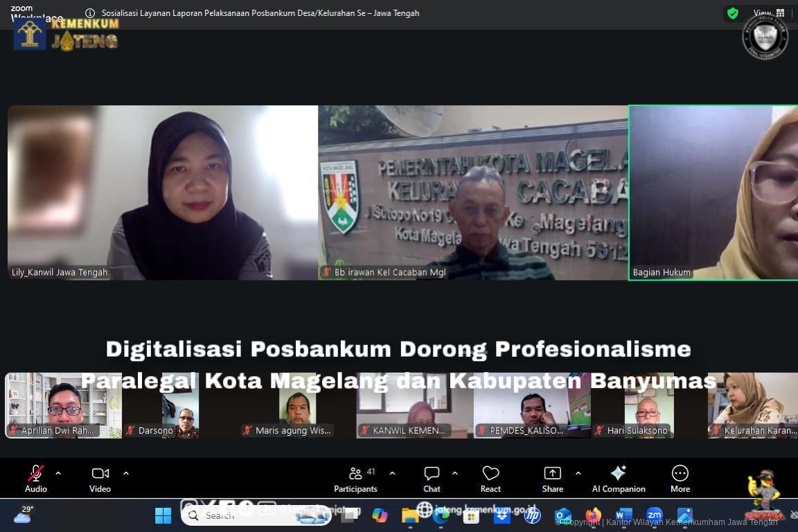Click the mute indicator on Darsono's tile
The image size is (798, 532).
click(x=130, y=430)
